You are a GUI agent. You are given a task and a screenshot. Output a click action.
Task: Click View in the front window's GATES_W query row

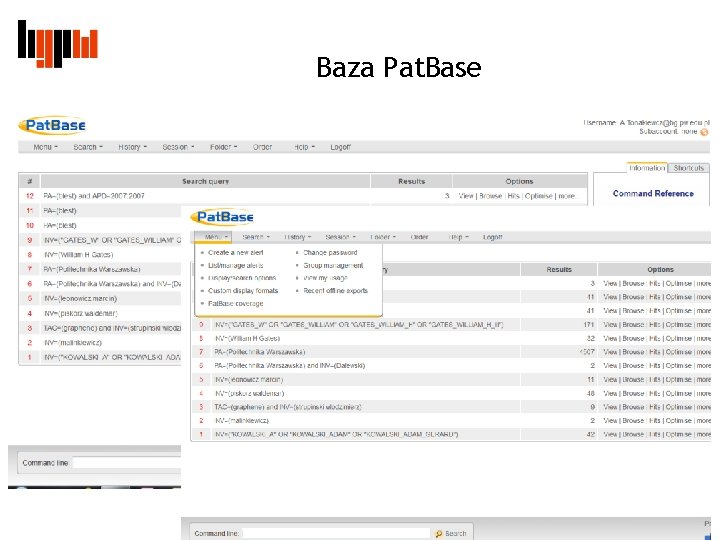pyautogui.click(x=610, y=325)
